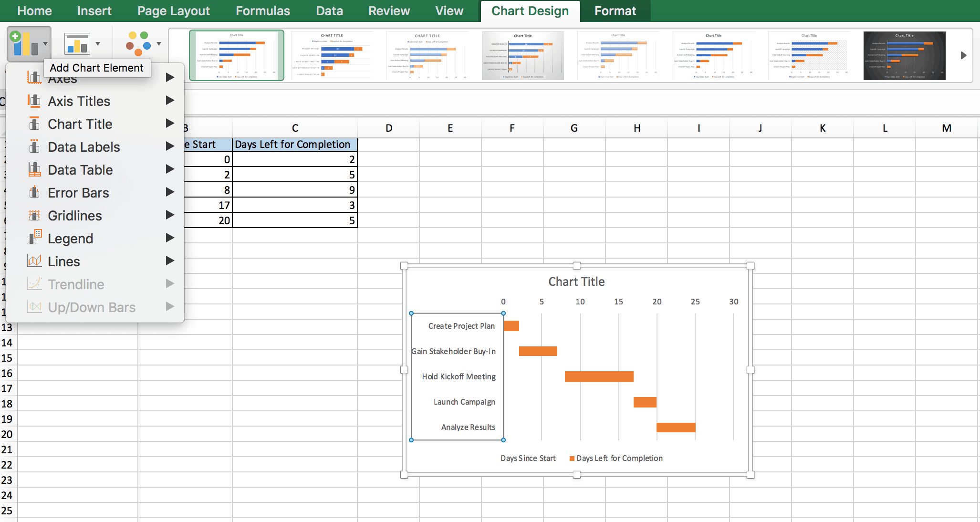Click the Data Table menu item
The height and width of the screenshot is (522, 980).
point(81,169)
